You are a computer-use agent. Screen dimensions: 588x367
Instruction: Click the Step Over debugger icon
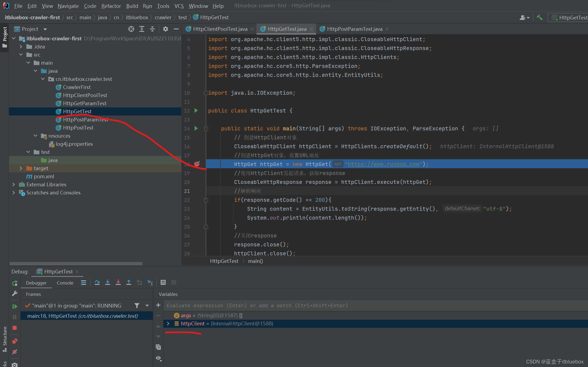tap(97, 282)
